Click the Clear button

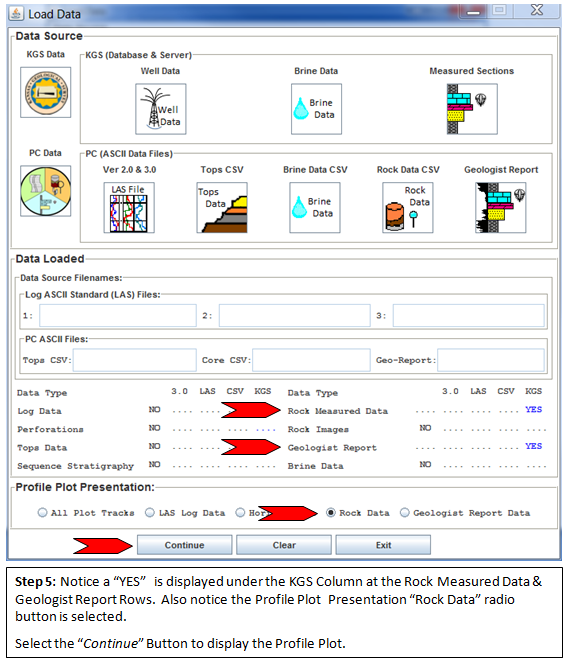tap(284, 545)
